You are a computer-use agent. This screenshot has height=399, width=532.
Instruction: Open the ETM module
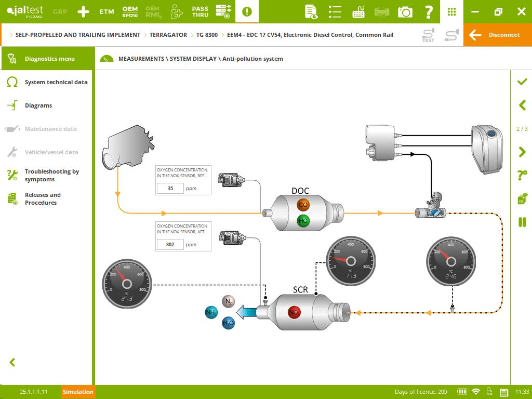click(x=107, y=11)
